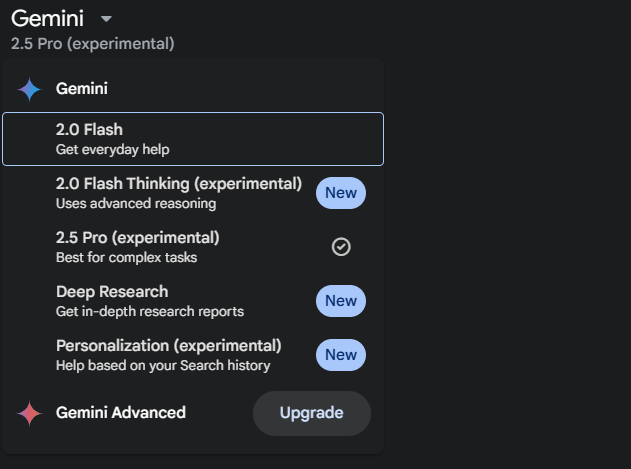Click "Best for complex tasks" description
The height and width of the screenshot is (469, 631).
(x=126, y=257)
